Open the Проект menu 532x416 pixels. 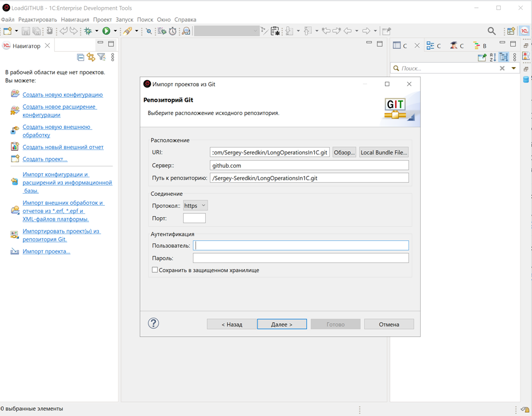click(103, 20)
